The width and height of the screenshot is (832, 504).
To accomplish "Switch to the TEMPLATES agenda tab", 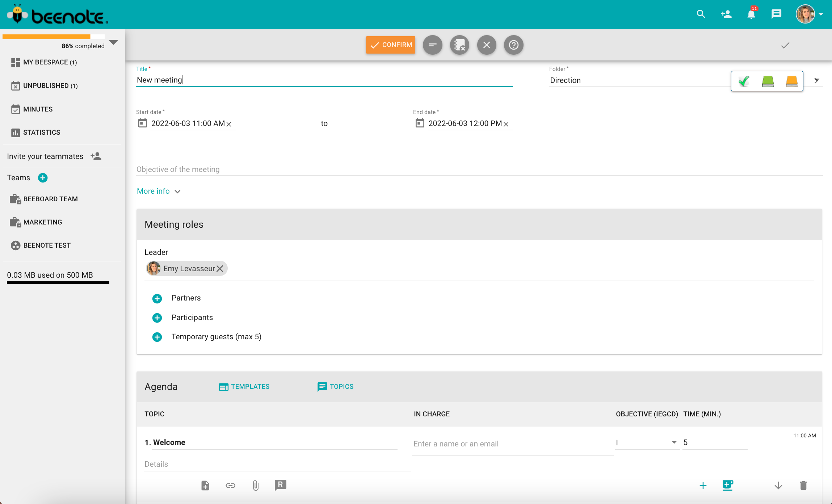I will [x=244, y=386].
